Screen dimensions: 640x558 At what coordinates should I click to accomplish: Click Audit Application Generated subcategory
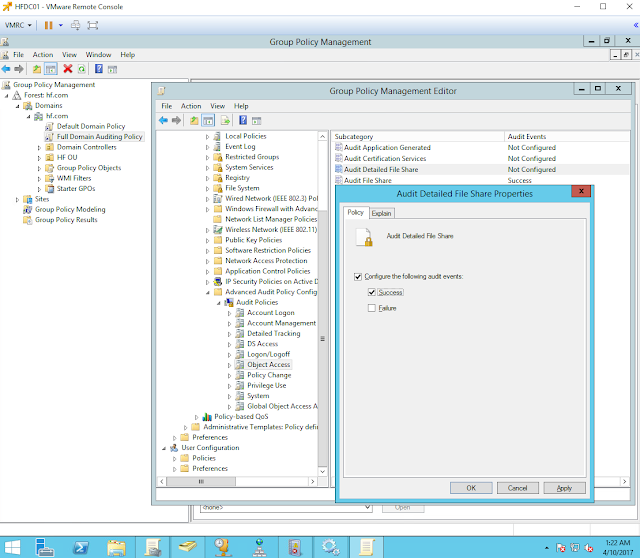[x=387, y=147]
